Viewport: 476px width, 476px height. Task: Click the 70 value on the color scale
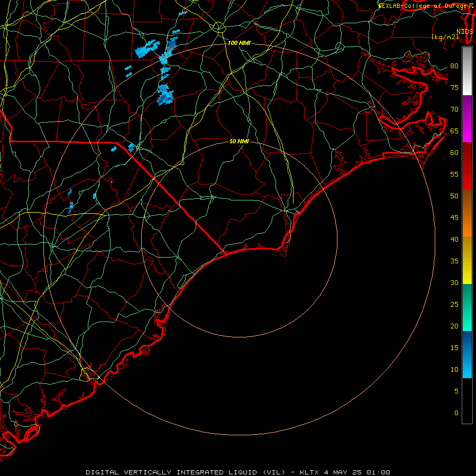(454, 109)
